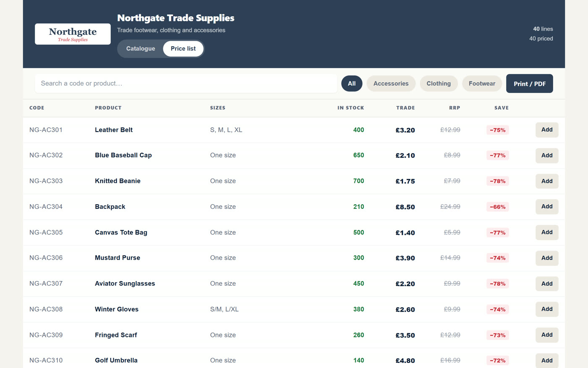Click the CODE column header
The width and height of the screenshot is (588, 368).
point(37,108)
